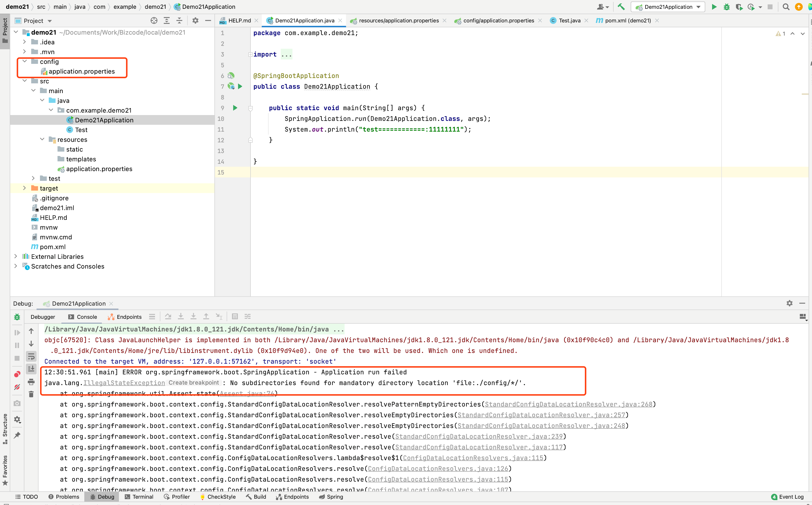
Task: Run Demo21Application with the green play button
Action: [714, 7]
